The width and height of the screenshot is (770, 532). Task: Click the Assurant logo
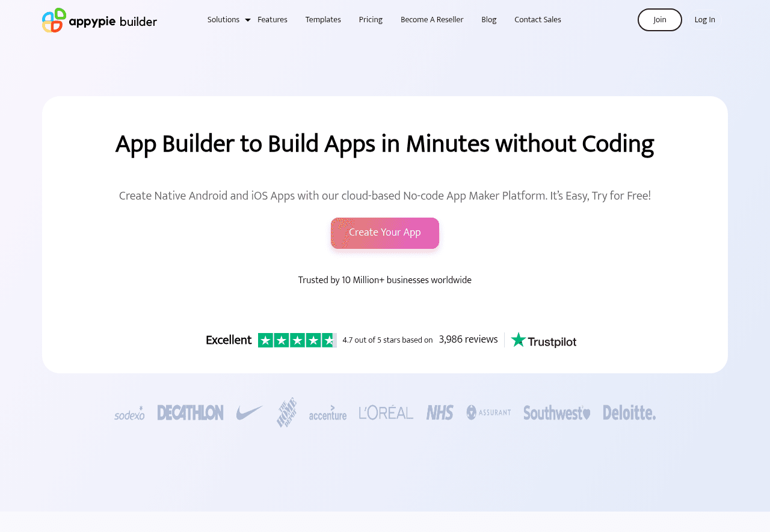(x=488, y=412)
